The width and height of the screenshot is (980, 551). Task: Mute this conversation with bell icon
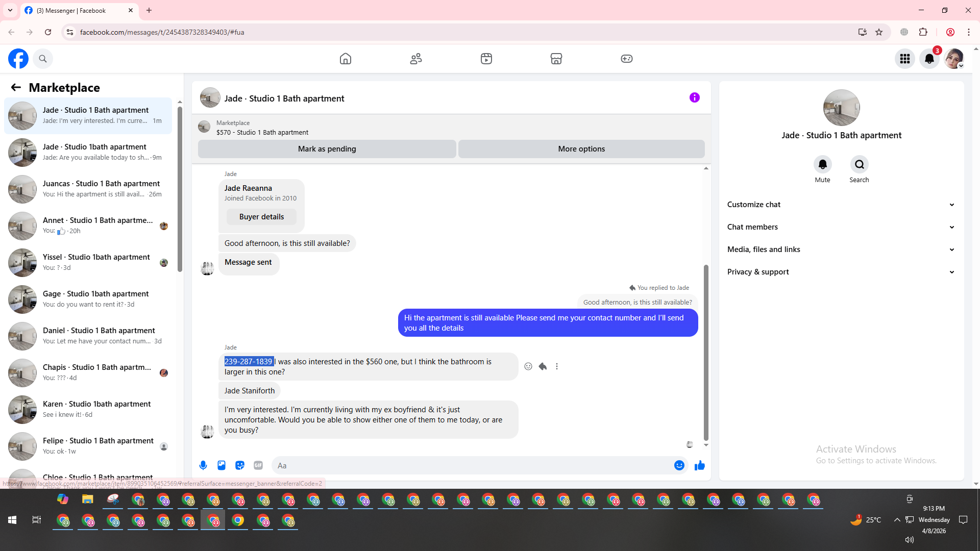[x=822, y=164]
